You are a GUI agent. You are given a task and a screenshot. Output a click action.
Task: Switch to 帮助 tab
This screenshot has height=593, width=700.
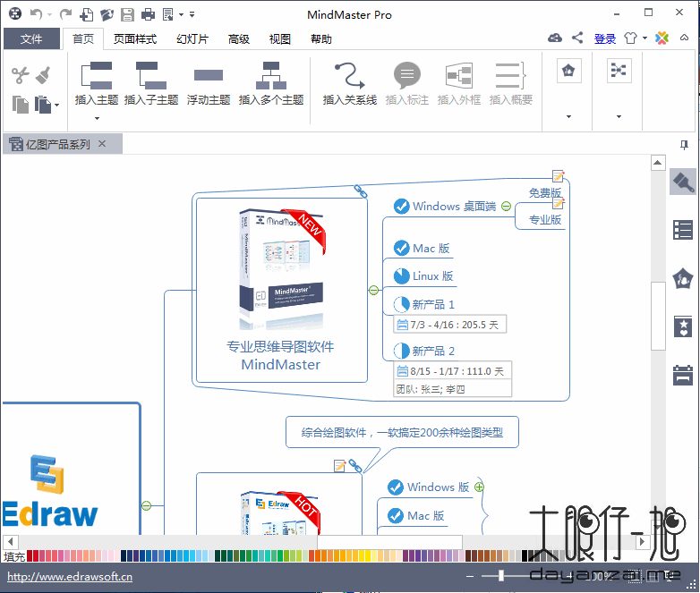click(321, 38)
